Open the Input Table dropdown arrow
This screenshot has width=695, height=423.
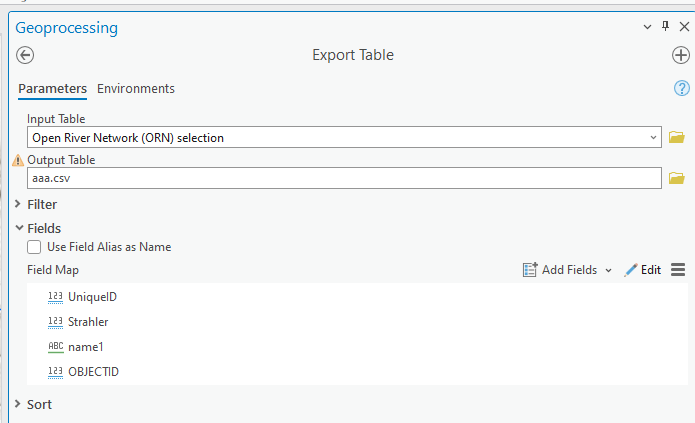653,138
